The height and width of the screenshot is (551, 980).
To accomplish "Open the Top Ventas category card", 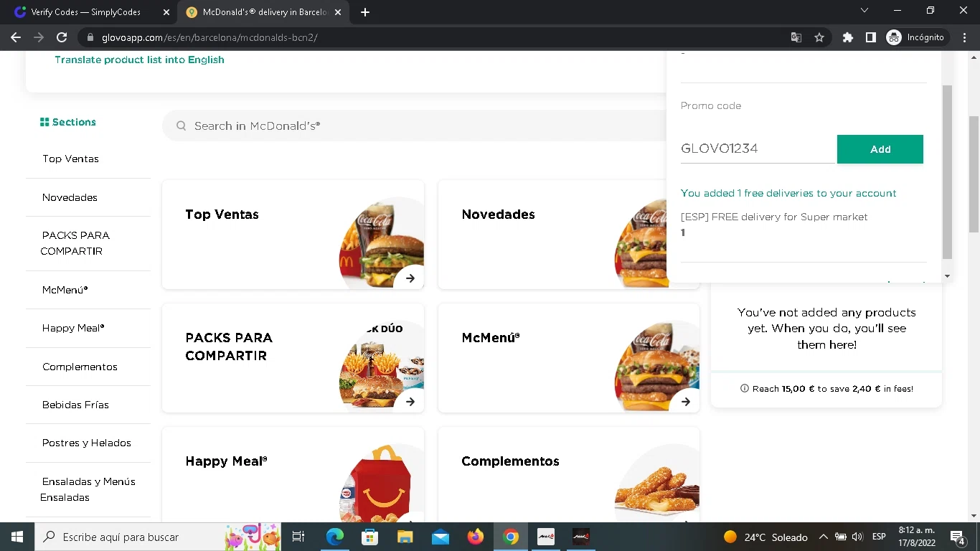I will click(293, 235).
